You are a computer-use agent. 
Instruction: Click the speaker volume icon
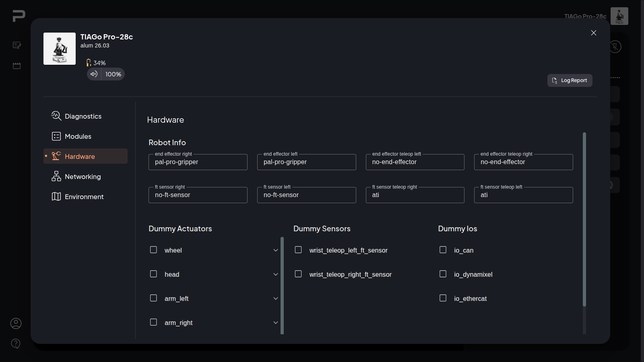coord(94,74)
